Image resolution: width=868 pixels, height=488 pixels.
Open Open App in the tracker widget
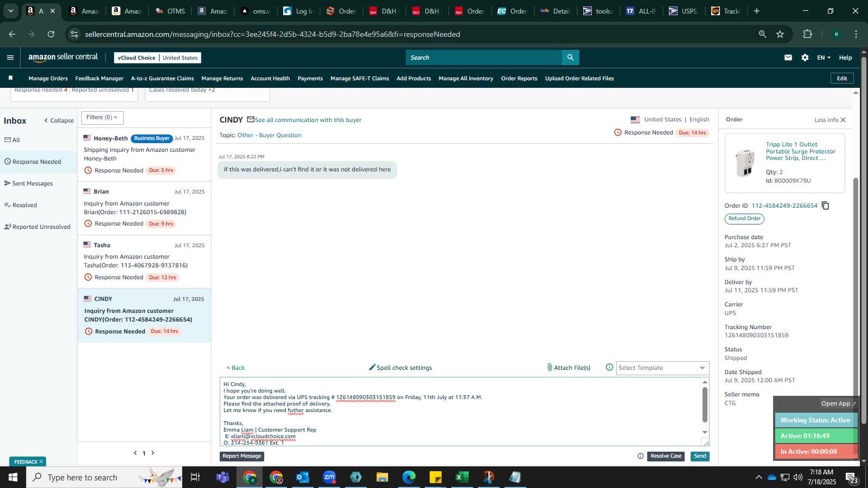pos(838,403)
